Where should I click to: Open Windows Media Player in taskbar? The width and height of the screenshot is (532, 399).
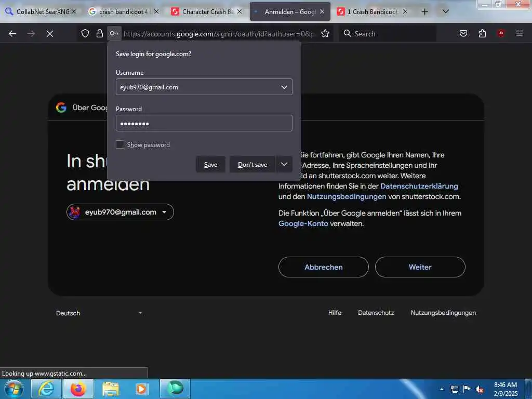pos(142,389)
